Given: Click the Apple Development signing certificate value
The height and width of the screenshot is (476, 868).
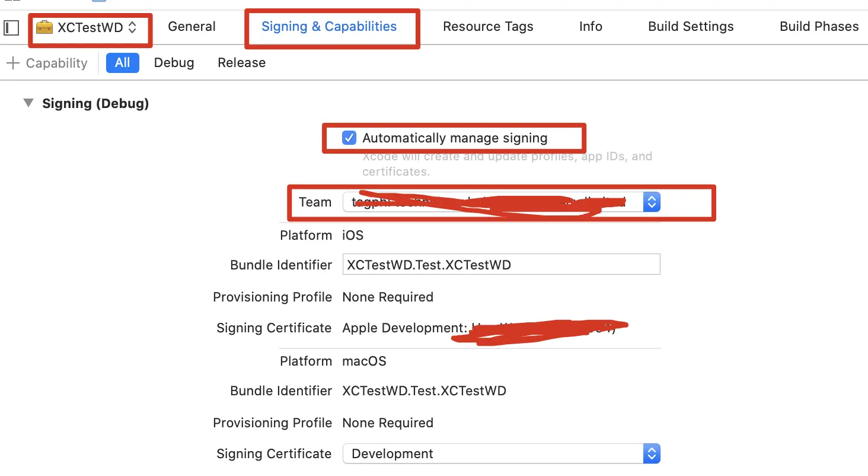Looking at the screenshot, I should [x=480, y=328].
